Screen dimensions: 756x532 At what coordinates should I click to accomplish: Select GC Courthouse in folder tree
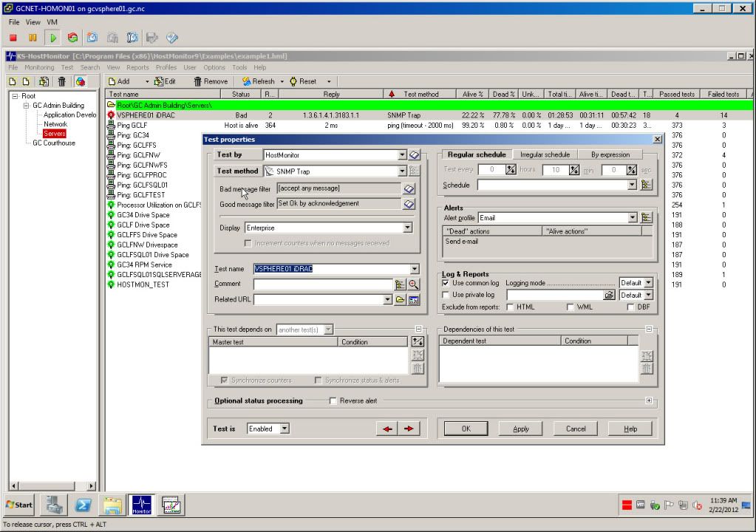pos(54,143)
